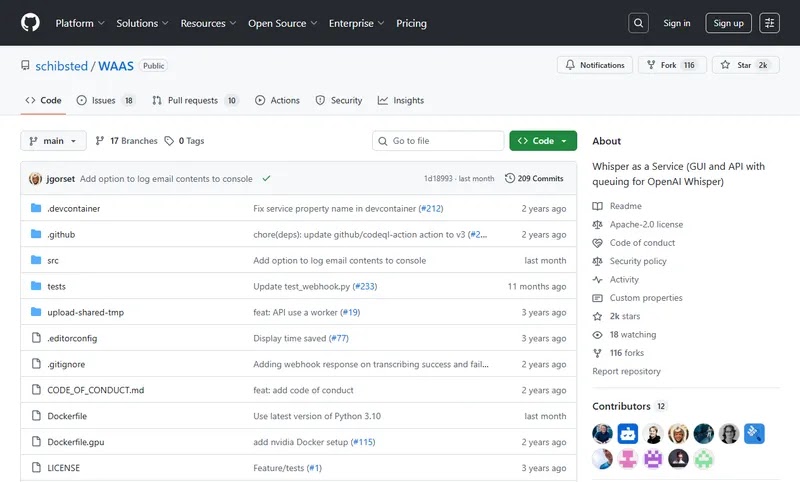Open the 1d18993 commit hash link

[438, 179]
